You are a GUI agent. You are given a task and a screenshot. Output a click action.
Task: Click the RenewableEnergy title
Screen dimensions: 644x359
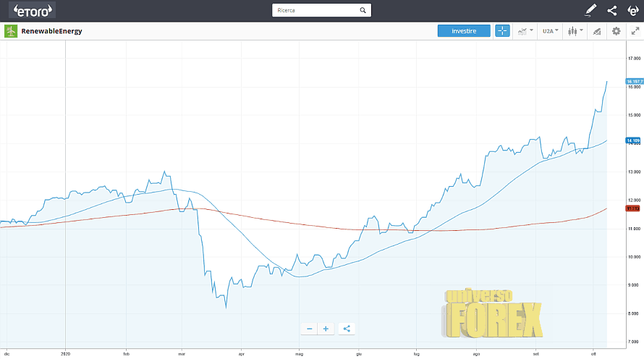click(x=51, y=31)
